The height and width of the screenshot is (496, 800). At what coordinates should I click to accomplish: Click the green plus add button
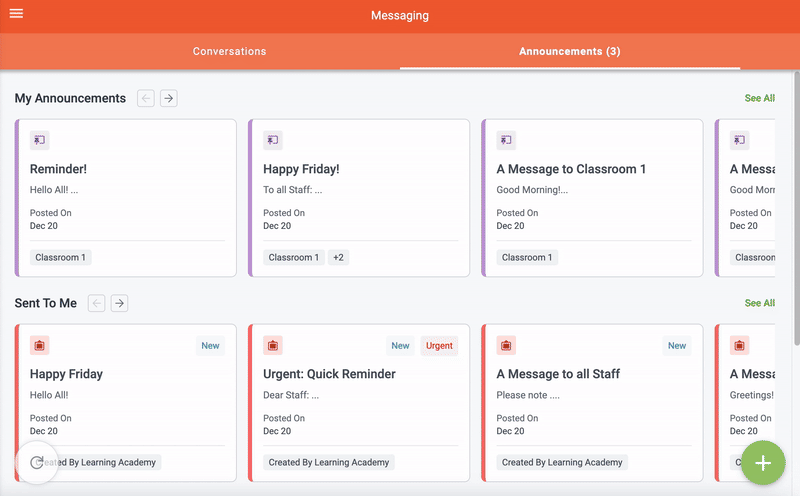[x=763, y=462]
